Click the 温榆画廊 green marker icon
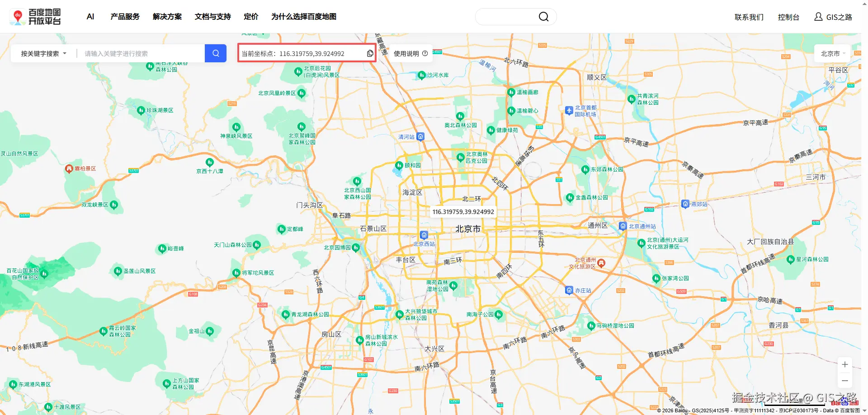The height and width of the screenshot is (415, 868). tap(511, 92)
